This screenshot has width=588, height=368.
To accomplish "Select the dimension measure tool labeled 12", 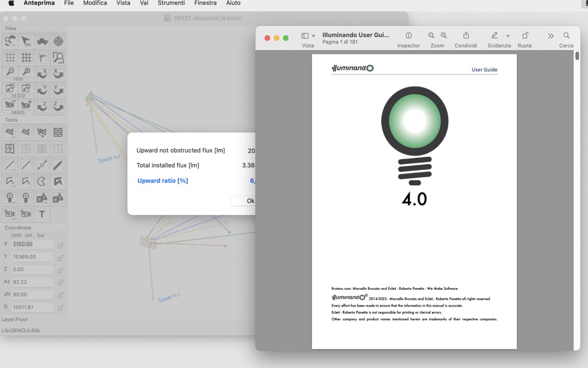I will pyautogui.click(x=42, y=165).
